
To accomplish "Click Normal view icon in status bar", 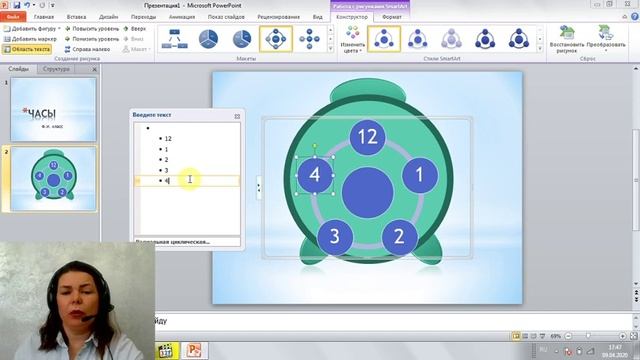I will (516, 336).
